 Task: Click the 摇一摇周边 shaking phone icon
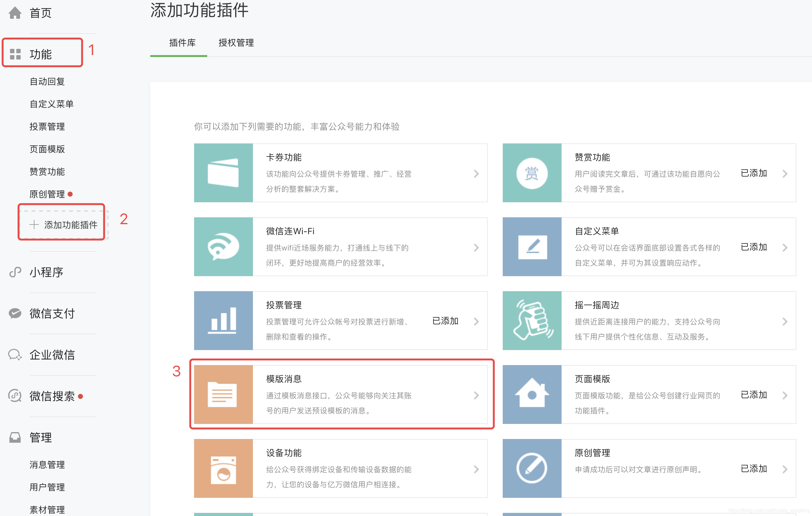[532, 320]
